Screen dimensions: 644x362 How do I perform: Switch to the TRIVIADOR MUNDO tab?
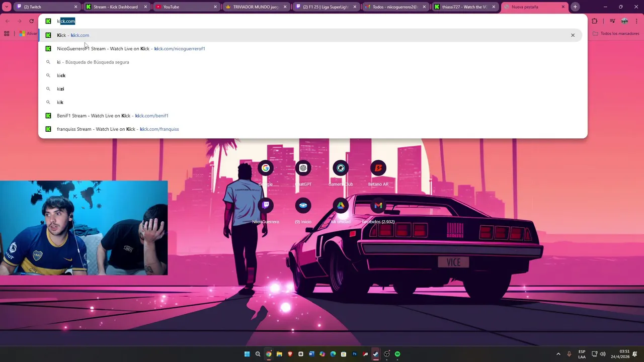256,7
